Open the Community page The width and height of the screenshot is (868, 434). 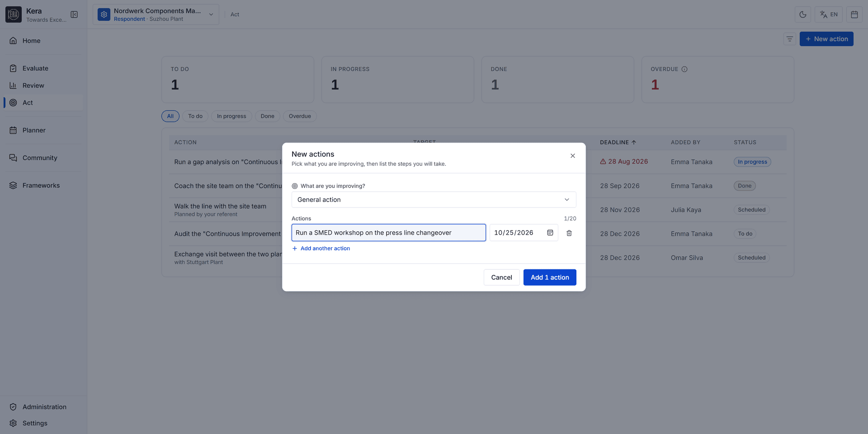point(43,158)
